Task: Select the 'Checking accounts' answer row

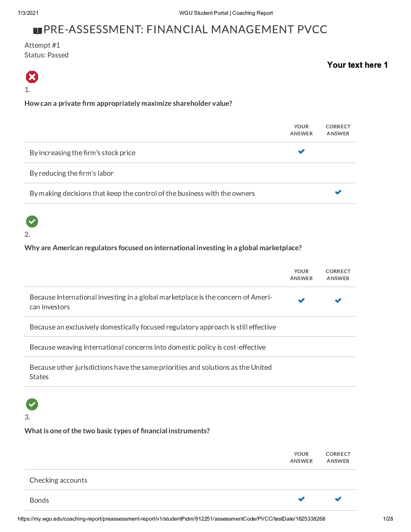Action: point(58,480)
